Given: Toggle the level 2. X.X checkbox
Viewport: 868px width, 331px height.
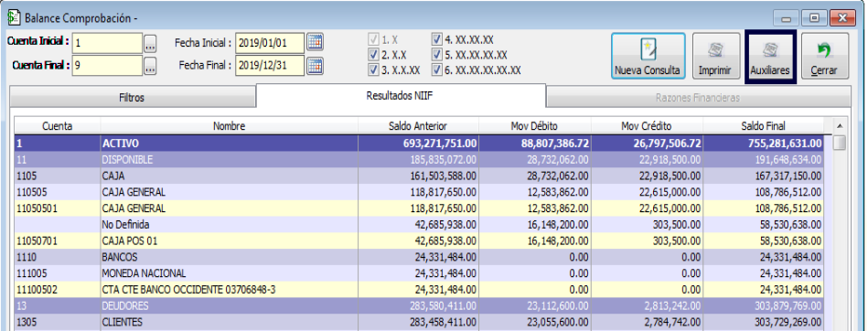Looking at the screenshot, I should 373,56.
